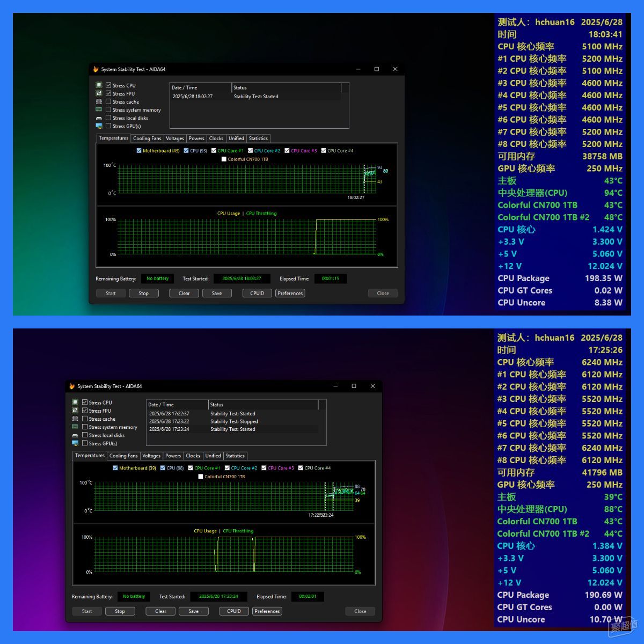Toggle CPU (93) graph checkbox
This screenshot has height=644, width=644.
(186, 151)
